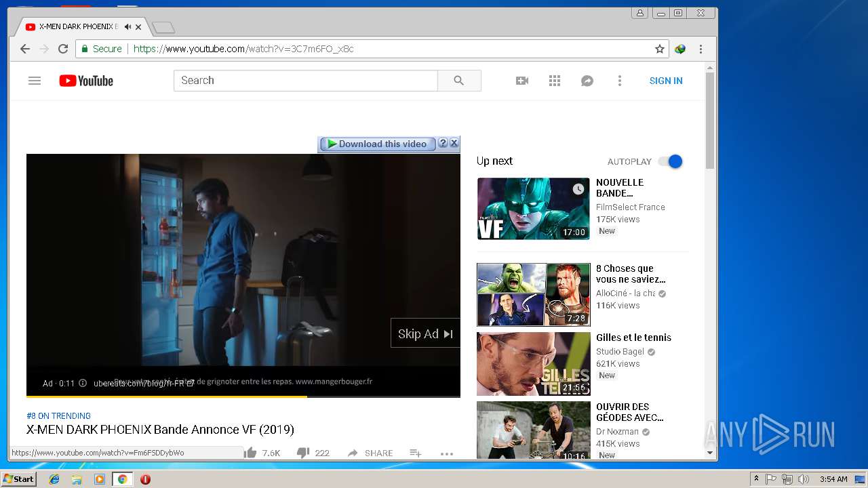This screenshot has height=488, width=868.
Task: Click the search magnifier button
Action: point(459,81)
